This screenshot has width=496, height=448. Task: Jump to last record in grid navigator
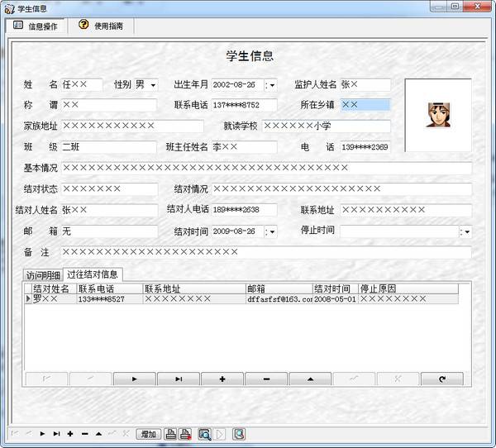click(x=178, y=379)
